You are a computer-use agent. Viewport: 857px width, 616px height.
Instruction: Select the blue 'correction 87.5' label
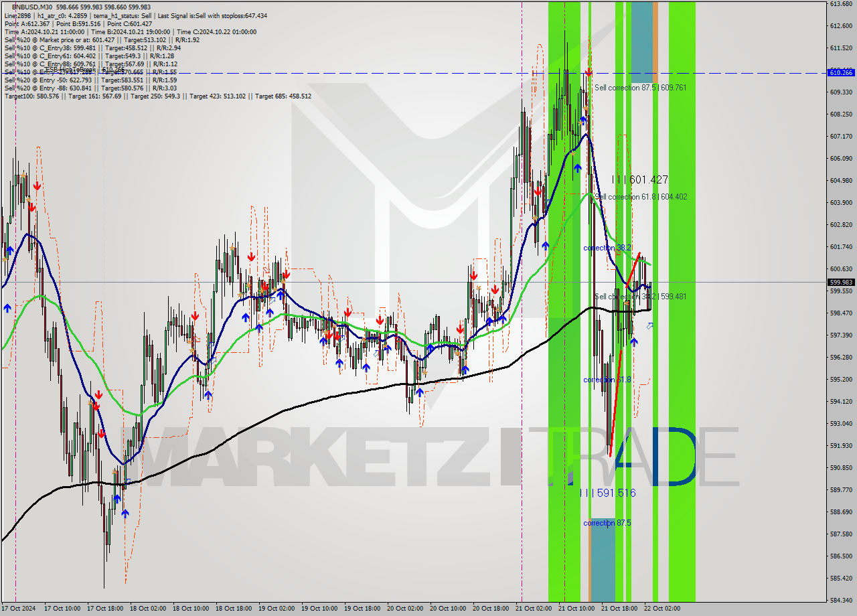607,523
